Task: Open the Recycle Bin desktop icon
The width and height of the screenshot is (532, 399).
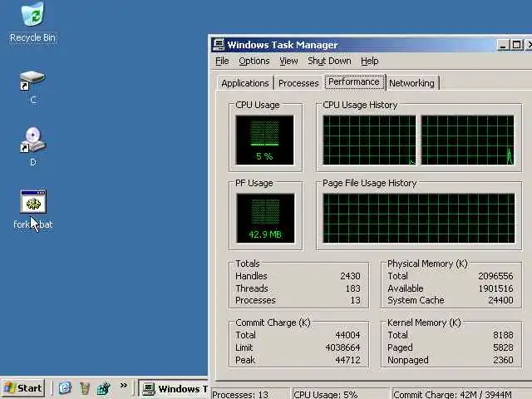Action: click(x=32, y=22)
